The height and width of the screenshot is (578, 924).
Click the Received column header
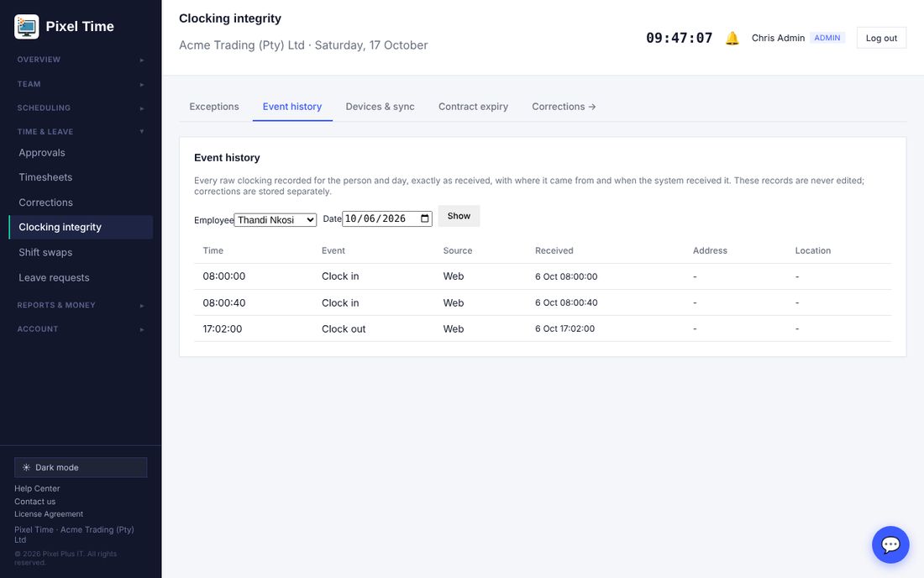point(554,250)
